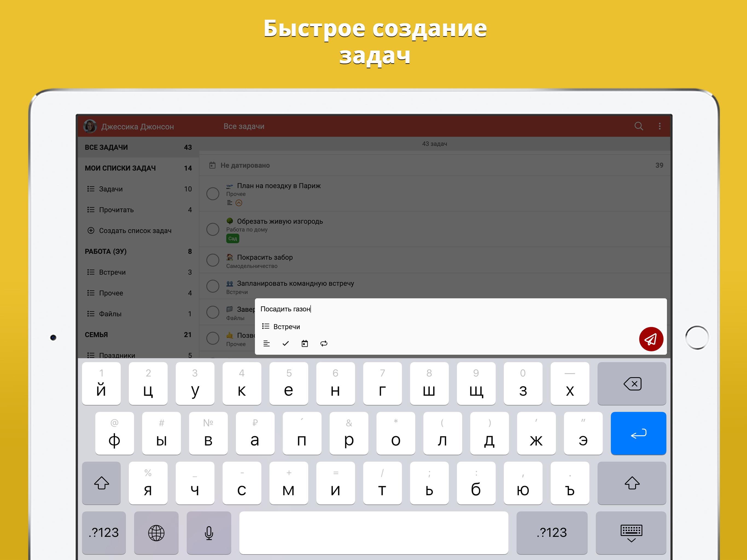Tap the right .?123 key
This screenshot has height=560, width=747.
(x=552, y=533)
